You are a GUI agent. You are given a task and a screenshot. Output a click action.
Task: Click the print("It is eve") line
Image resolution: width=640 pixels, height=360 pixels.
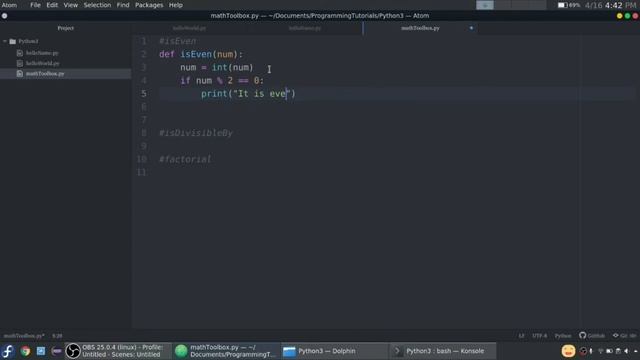(x=248, y=93)
